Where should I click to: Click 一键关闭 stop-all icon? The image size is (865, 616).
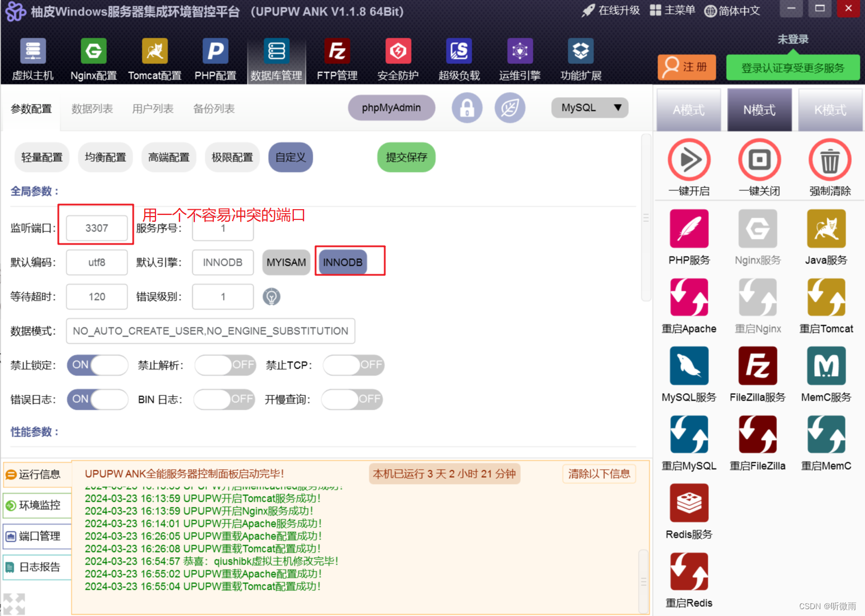[759, 160]
